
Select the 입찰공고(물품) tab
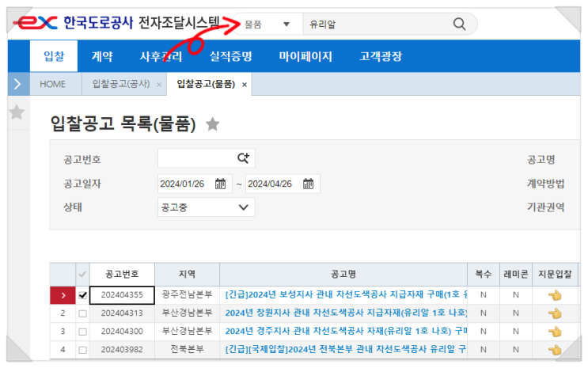point(206,84)
